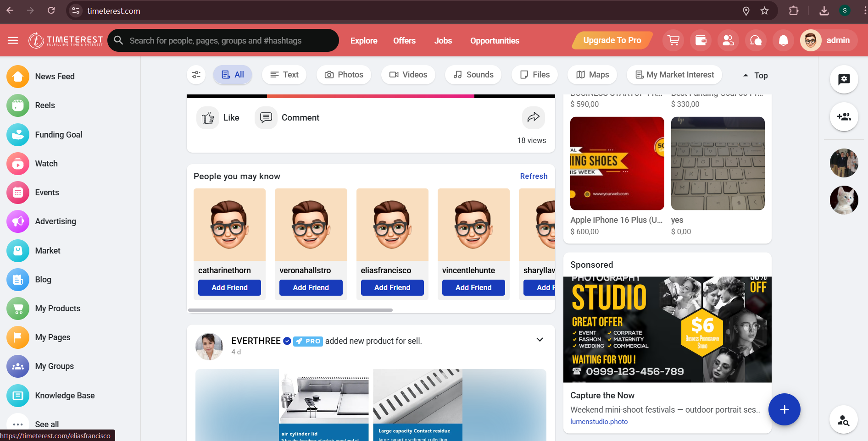The image size is (868, 441).
Task: Focus the search people and hashtags field
Action: pos(223,40)
